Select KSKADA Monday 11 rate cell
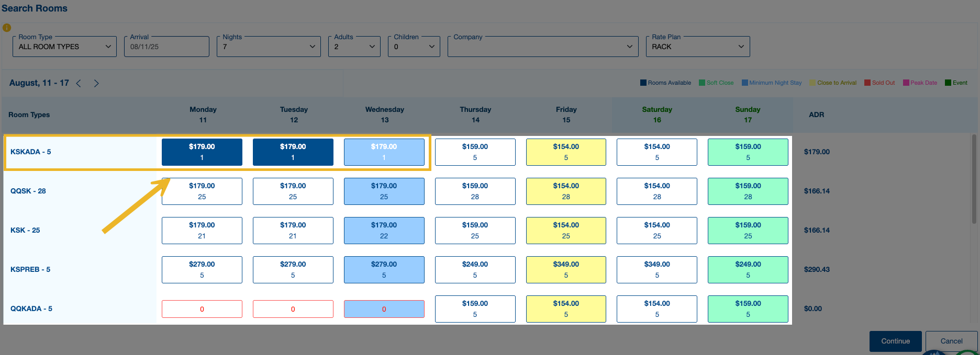Image resolution: width=980 pixels, height=355 pixels. tap(202, 152)
